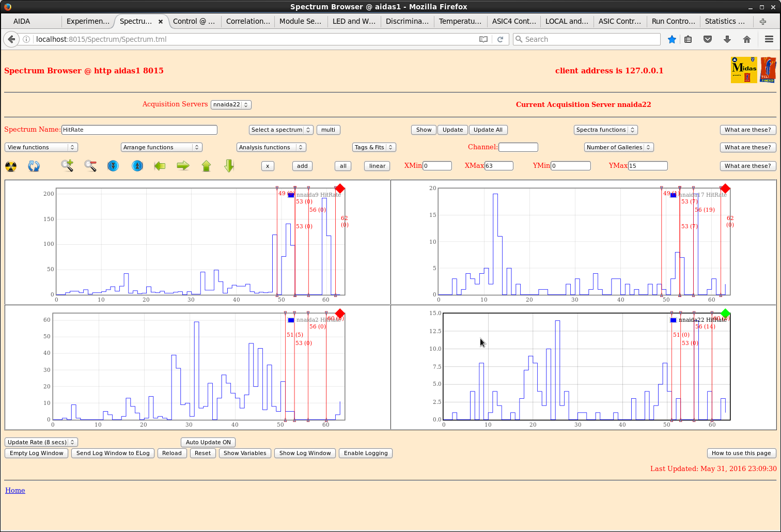Click the Show button
The height and width of the screenshot is (532, 781).
[424, 130]
